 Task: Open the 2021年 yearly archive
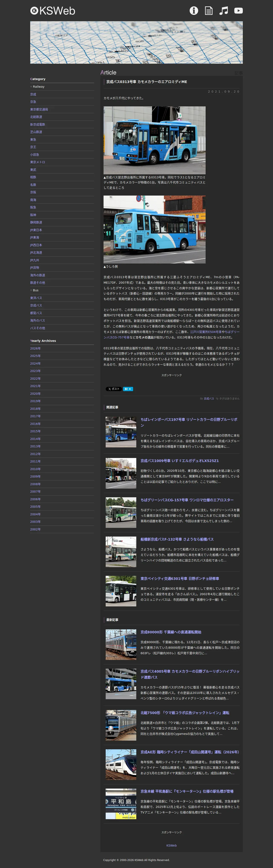(36, 386)
